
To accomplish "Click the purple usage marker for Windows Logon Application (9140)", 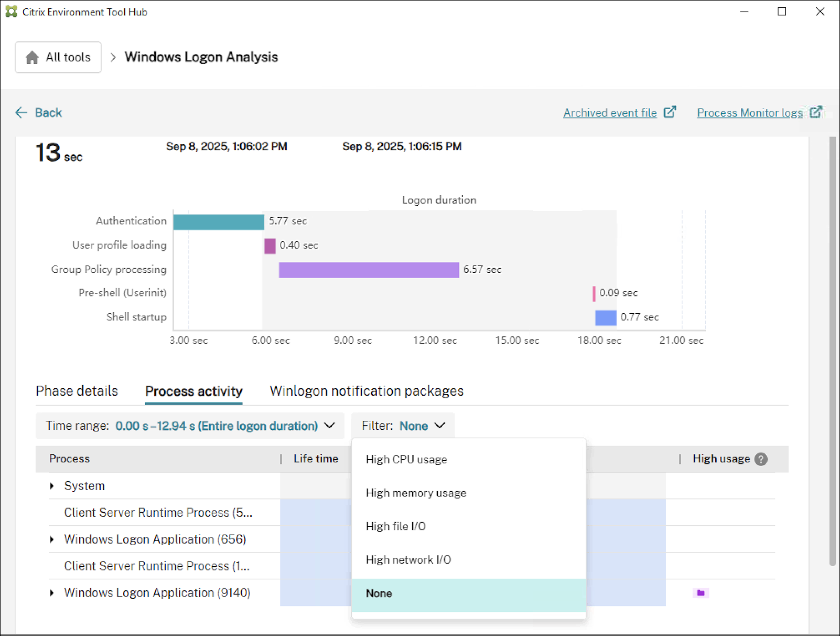I will coord(701,592).
